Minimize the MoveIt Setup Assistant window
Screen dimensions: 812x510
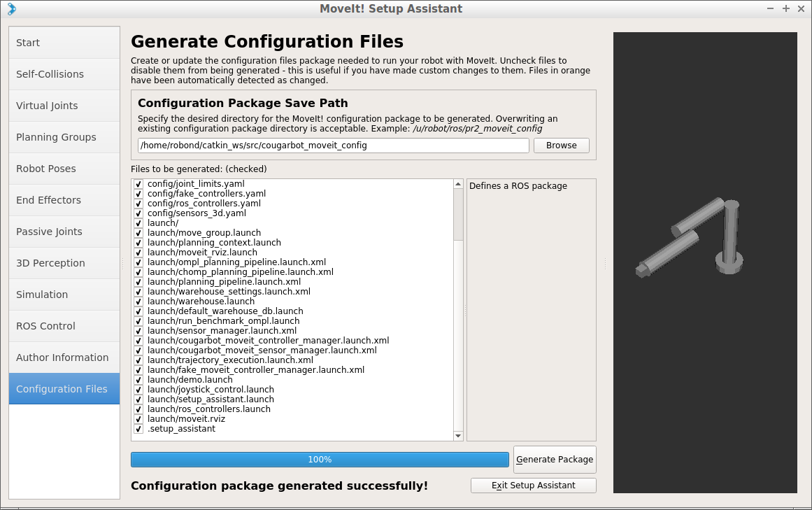coord(771,8)
